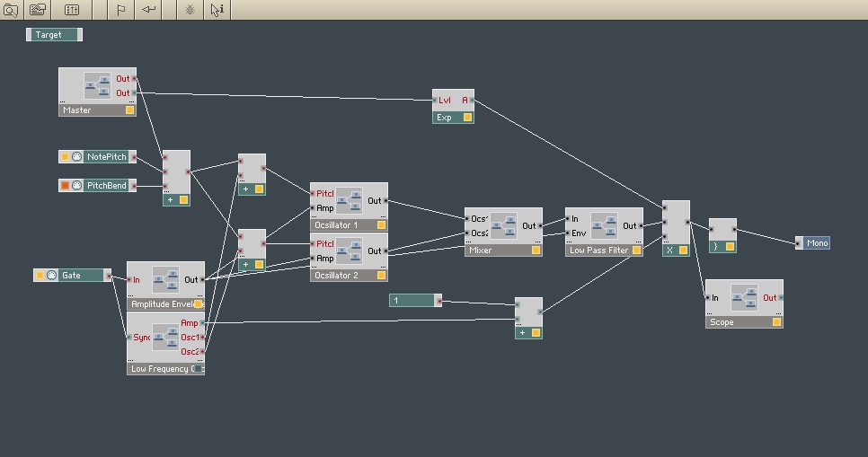Select the Mixer macro icon
The image size is (868, 457).
tap(504, 225)
